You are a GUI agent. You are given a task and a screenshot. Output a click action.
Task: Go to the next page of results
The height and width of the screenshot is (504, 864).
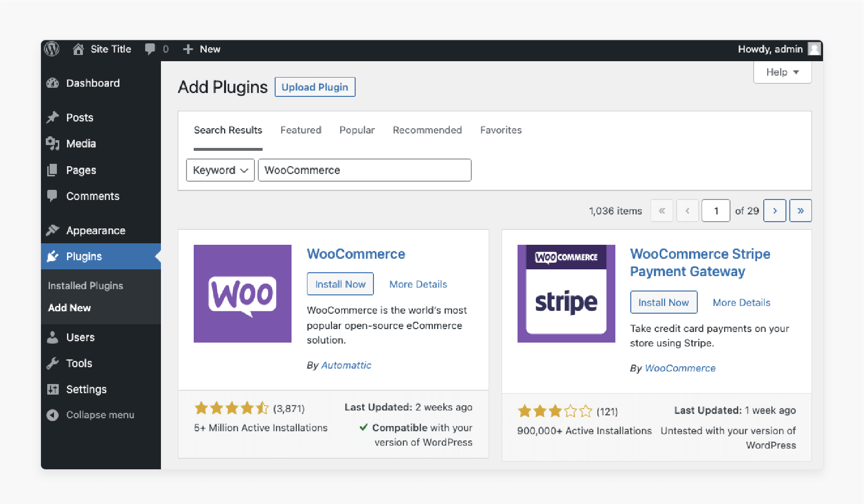coord(775,211)
